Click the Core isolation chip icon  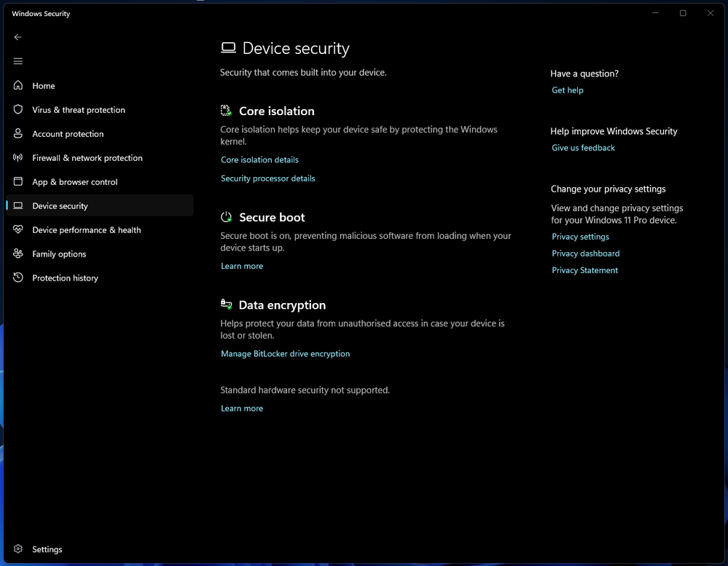click(x=226, y=111)
